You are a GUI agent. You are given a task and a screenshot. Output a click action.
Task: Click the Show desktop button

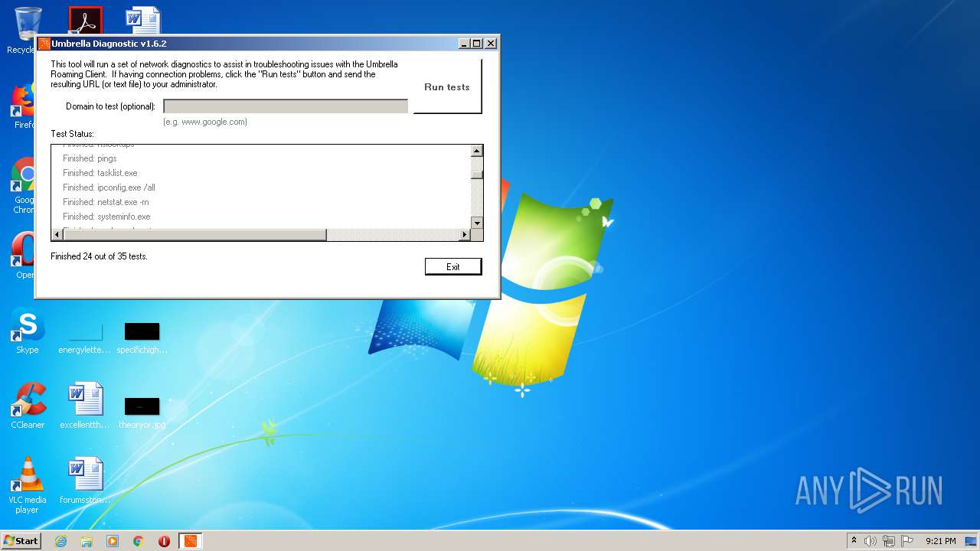click(x=972, y=541)
